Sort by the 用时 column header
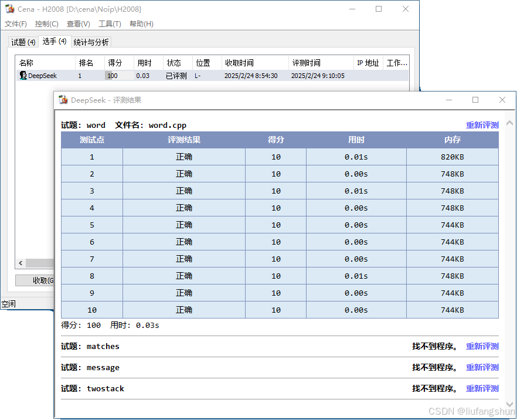The height and width of the screenshot is (420, 517). 148,63
